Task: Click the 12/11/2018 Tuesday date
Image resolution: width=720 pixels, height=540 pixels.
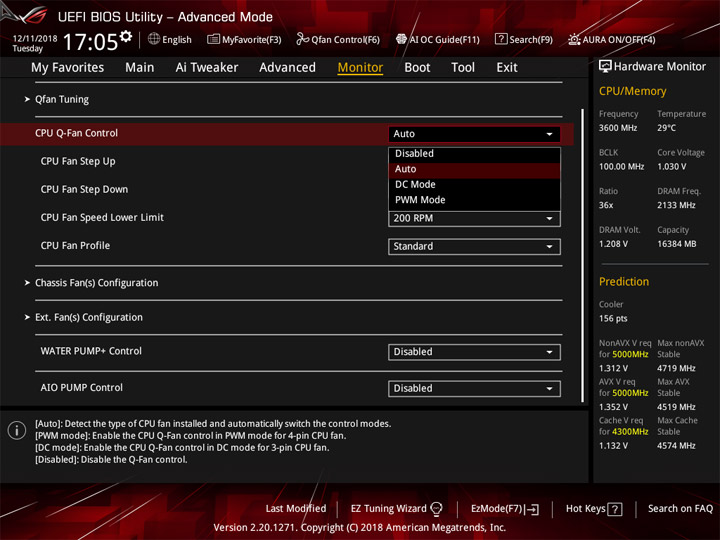Action: 35,43
